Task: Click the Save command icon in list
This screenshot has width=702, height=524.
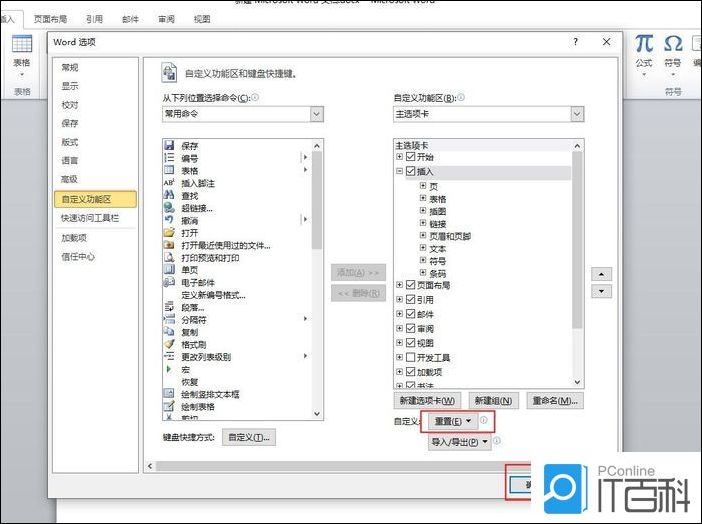Action: tap(169, 145)
